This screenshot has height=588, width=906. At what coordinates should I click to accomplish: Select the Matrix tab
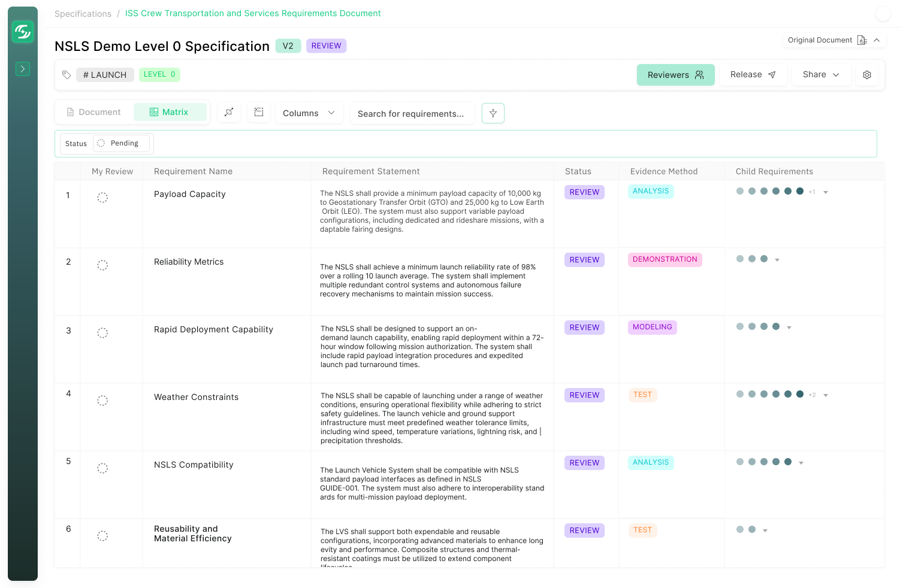[x=170, y=112]
